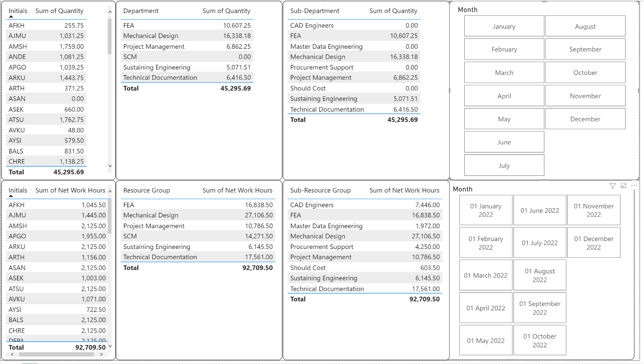Image resolution: width=644 pixels, height=364 pixels.
Task: Click vertical scrollbar of Net Work Hours Initials table
Action: click(x=110, y=216)
